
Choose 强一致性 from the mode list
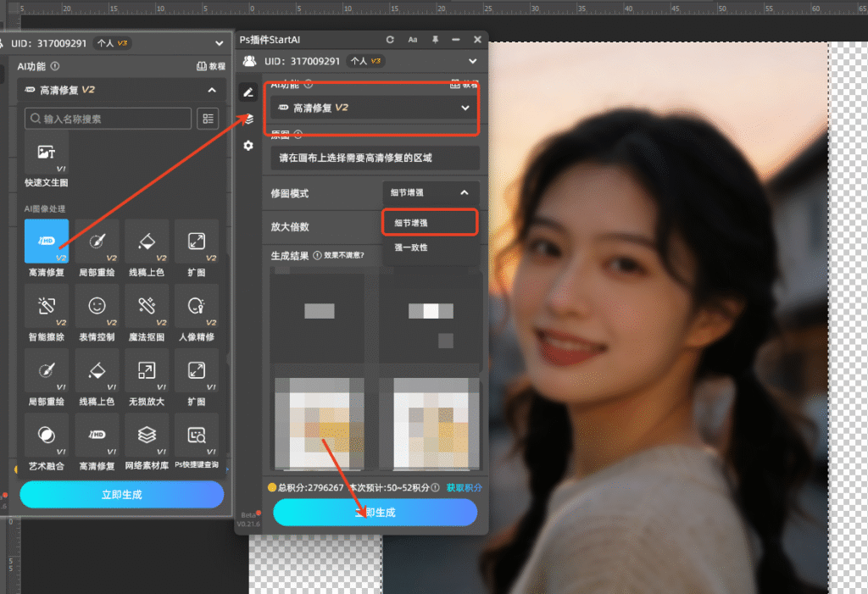[411, 247]
